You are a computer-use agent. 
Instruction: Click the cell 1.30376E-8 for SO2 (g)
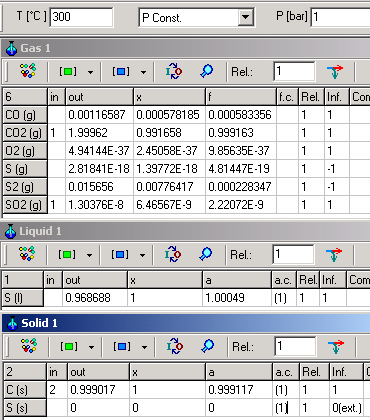[100, 205]
